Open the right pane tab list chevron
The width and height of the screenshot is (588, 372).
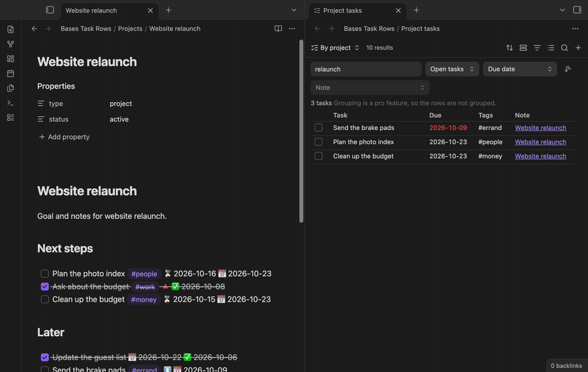click(563, 10)
